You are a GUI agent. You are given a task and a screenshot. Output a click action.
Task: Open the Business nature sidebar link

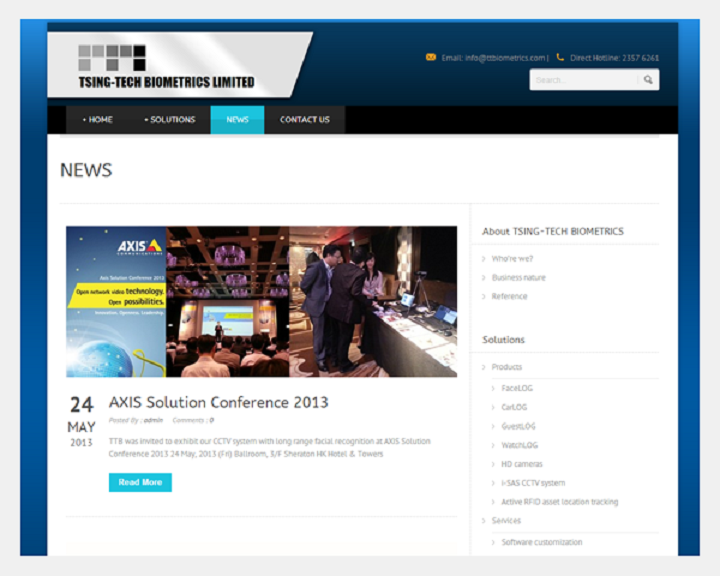(x=518, y=278)
